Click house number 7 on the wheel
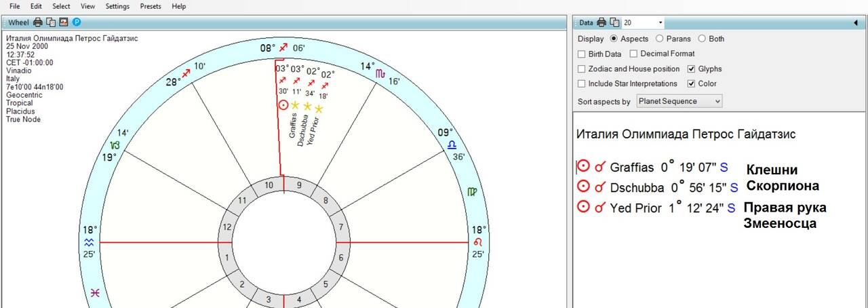The image size is (868, 308). click(341, 227)
